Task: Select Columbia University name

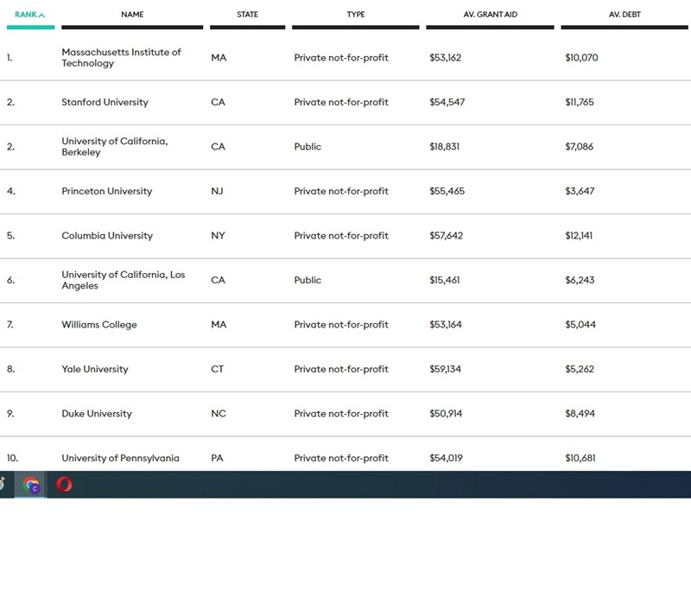Action: 107,236
